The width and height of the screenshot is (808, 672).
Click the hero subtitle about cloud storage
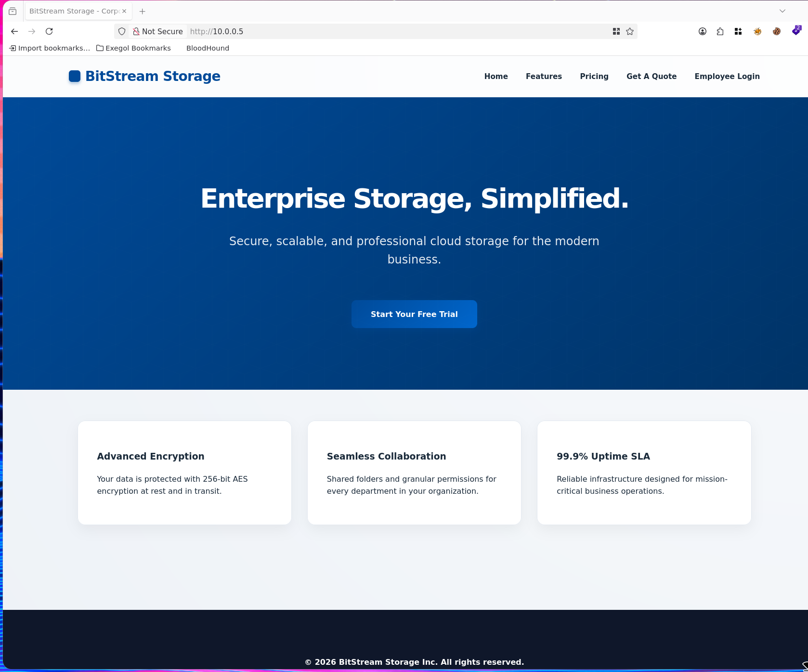point(414,250)
